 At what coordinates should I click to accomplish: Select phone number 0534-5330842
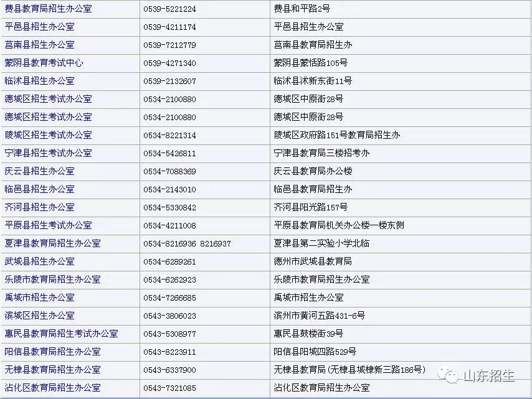click(169, 207)
